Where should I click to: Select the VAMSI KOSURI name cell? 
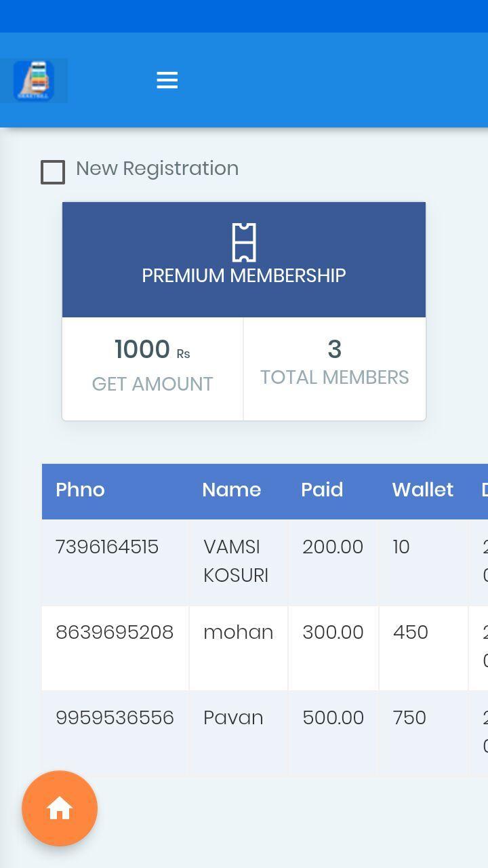[x=236, y=561]
